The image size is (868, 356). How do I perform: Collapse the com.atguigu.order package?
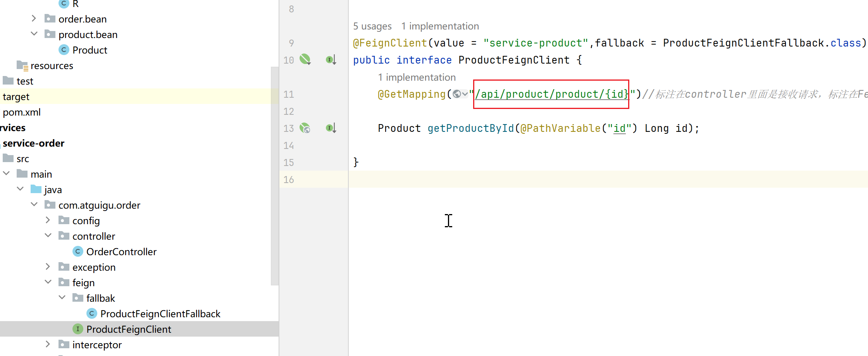click(34, 204)
